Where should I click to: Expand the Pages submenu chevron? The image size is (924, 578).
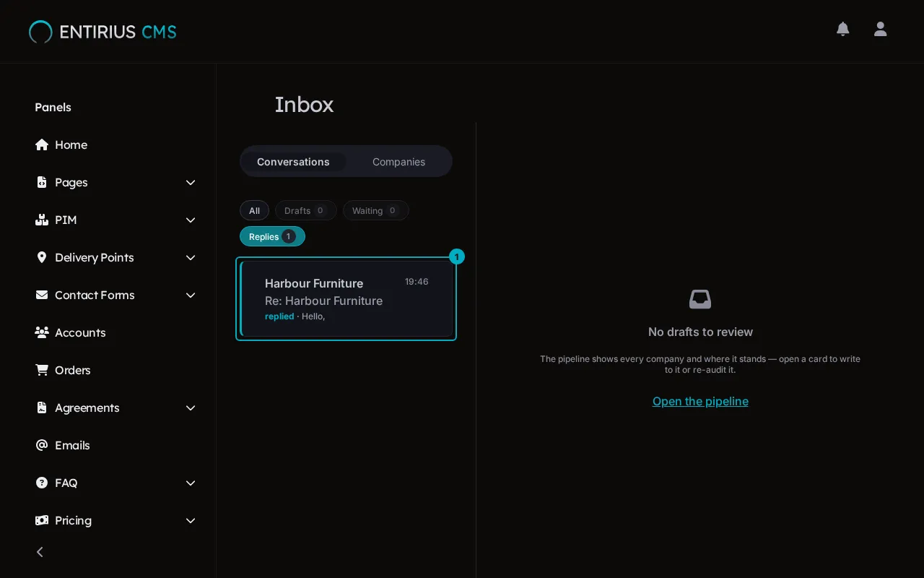pos(191,182)
